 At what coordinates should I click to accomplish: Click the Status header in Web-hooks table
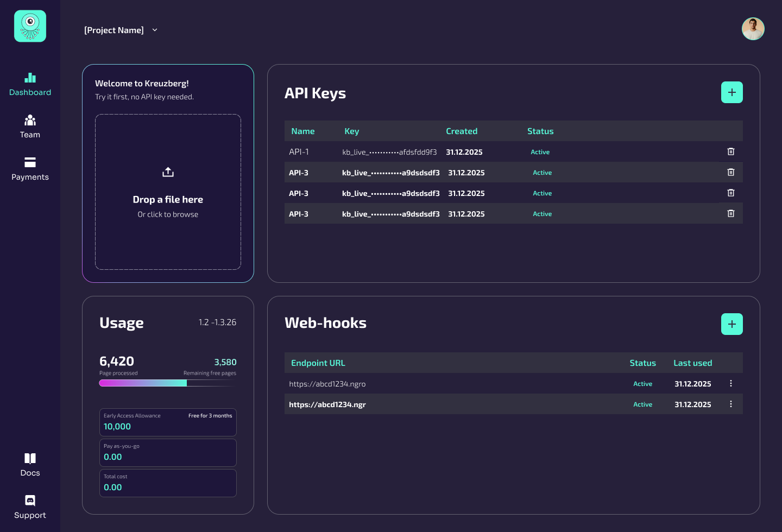(643, 363)
